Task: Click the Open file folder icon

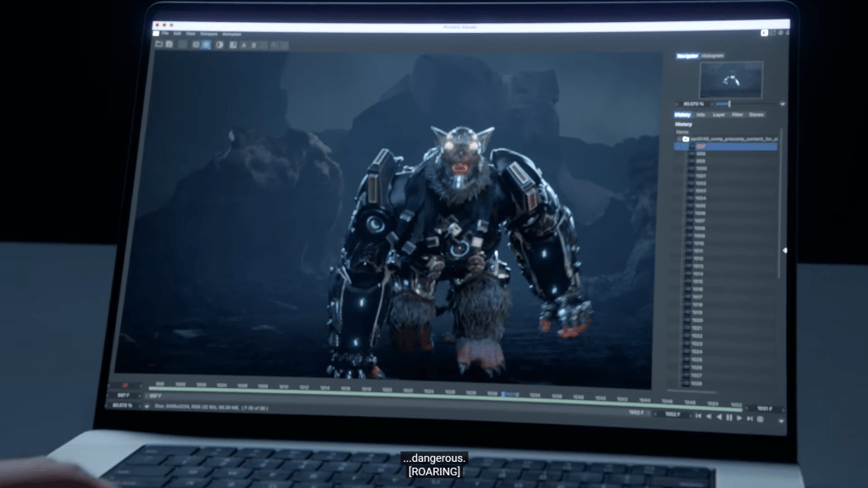Action: 158,43
